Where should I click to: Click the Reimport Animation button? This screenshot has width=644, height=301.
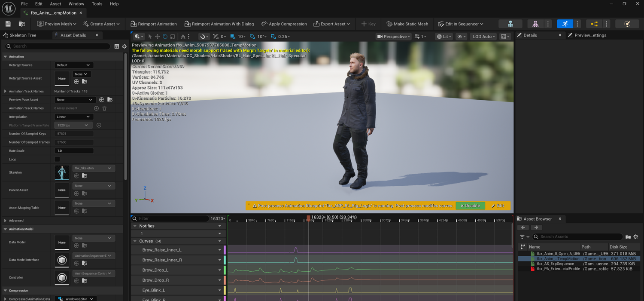click(154, 24)
